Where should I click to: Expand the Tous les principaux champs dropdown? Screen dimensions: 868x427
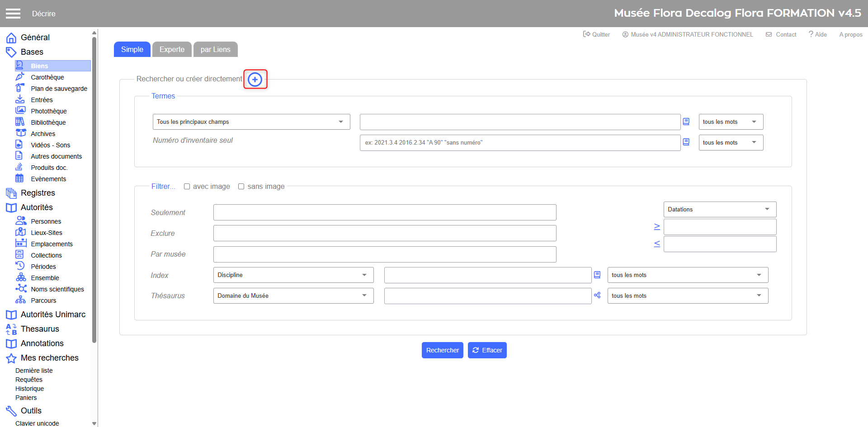click(251, 122)
